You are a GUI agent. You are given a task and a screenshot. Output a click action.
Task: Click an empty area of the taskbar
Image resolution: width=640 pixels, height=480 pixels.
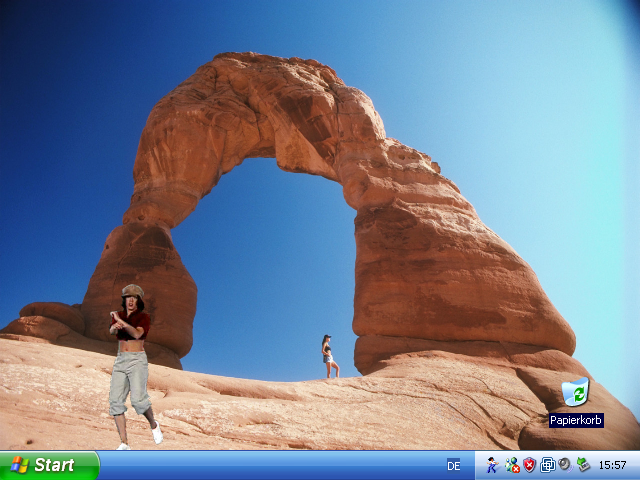tap(270, 466)
